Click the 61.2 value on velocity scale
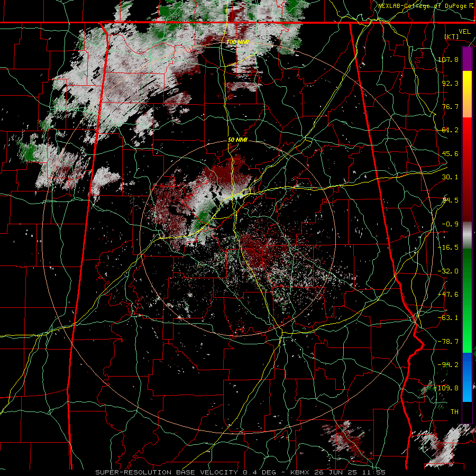This screenshot has height=476, width=476. tap(450, 130)
